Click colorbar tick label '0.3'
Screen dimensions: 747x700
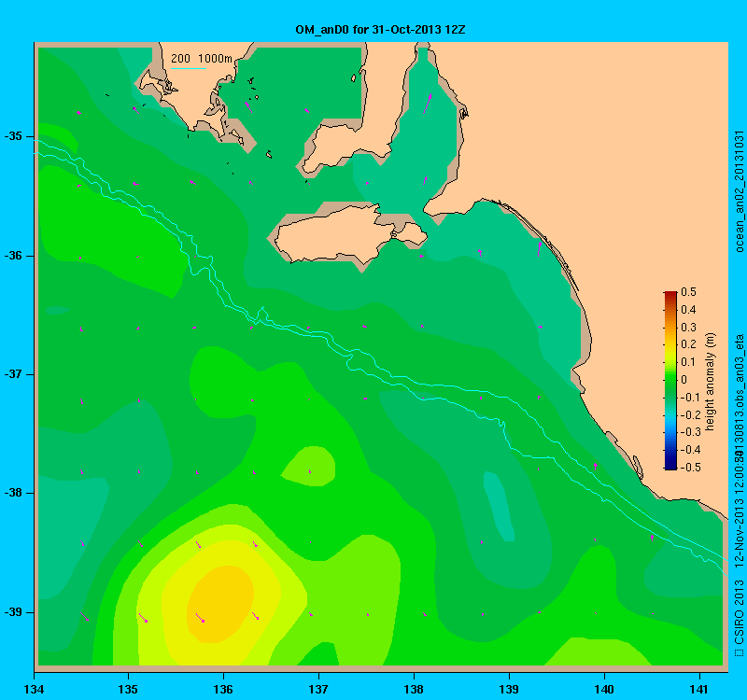[x=688, y=328]
